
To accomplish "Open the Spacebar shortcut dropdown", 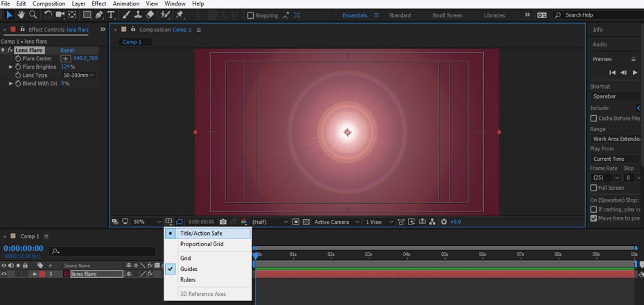I will pos(616,96).
